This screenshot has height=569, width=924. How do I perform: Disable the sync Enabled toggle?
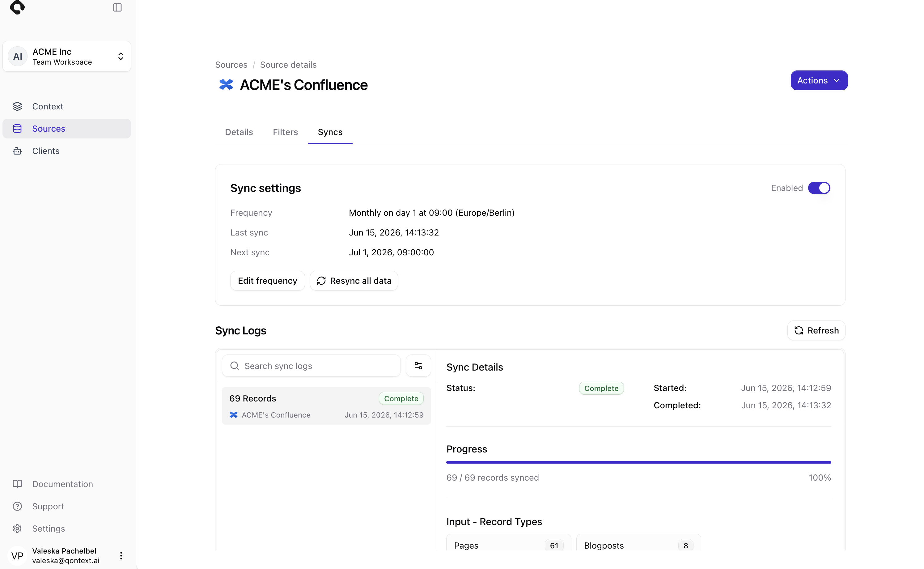pyautogui.click(x=819, y=188)
